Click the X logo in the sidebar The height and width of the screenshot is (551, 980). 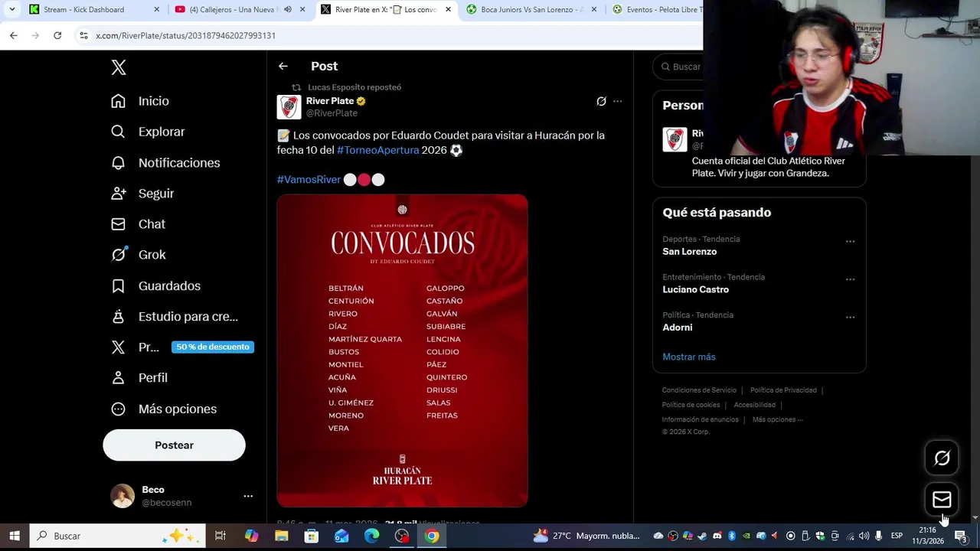[x=119, y=67]
